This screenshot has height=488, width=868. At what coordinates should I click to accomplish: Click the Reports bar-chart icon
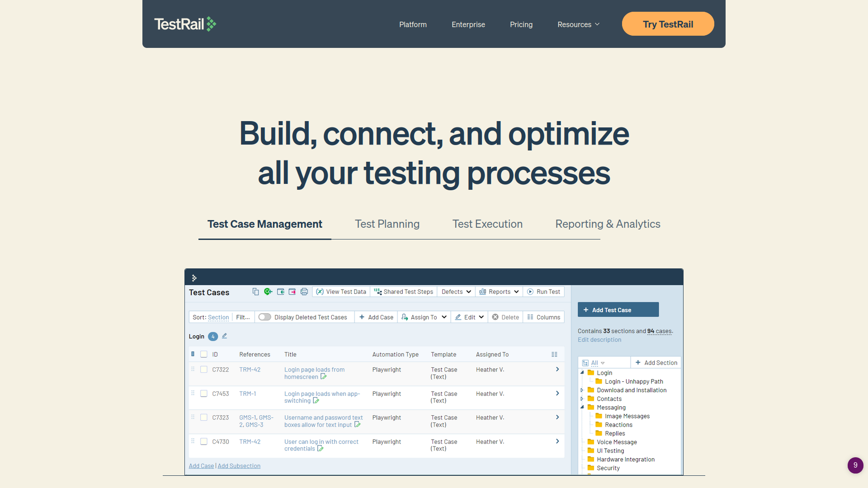point(483,291)
